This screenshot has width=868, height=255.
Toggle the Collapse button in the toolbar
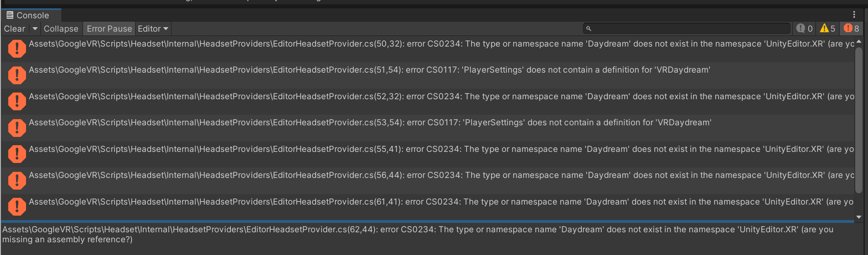pyautogui.click(x=61, y=28)
